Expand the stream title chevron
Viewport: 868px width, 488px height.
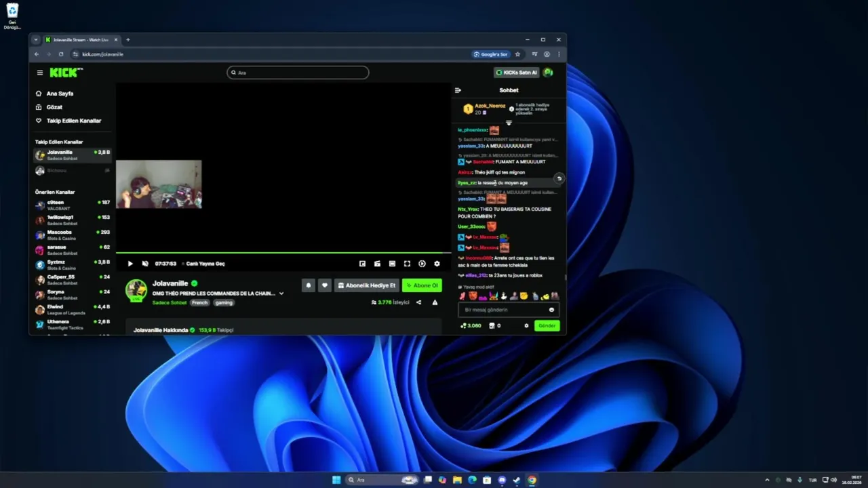(281, 293)
